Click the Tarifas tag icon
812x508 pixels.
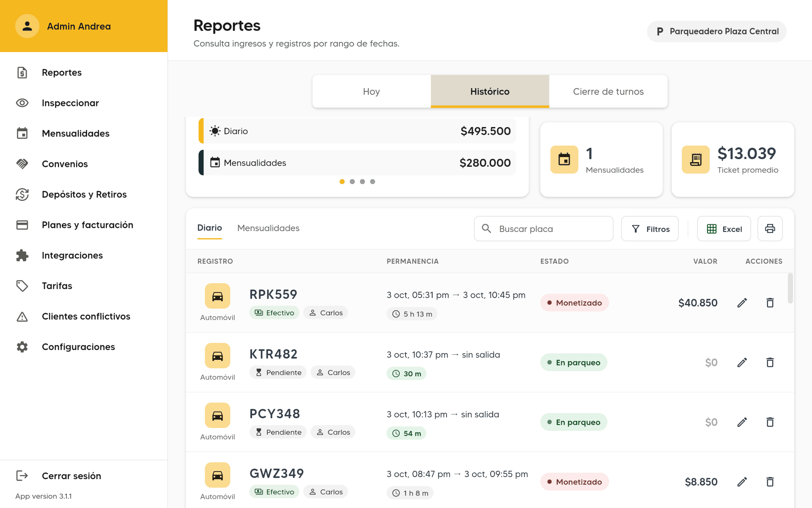click(x=22, y=286)
